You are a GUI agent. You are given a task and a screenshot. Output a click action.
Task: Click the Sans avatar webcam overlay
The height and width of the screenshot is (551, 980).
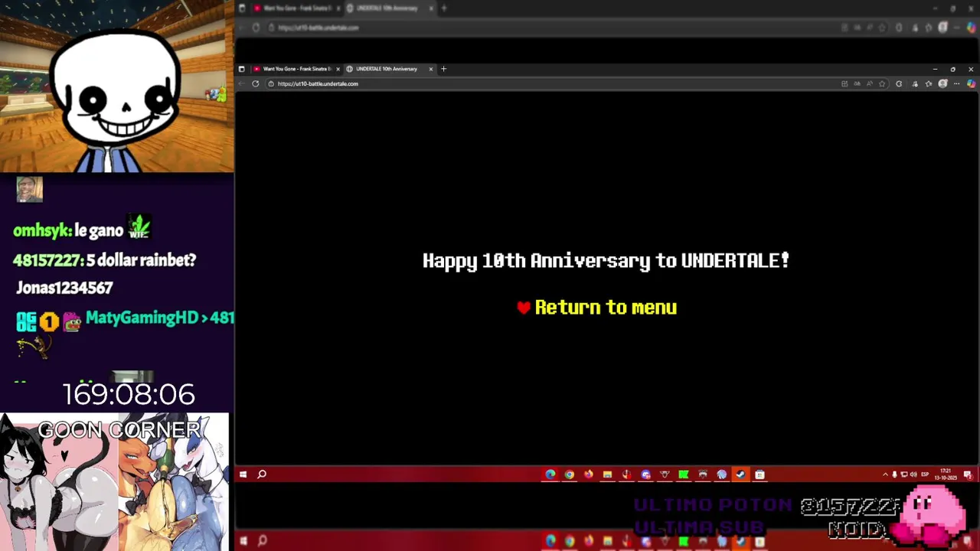pyautogui.click(x=116, y=86)
